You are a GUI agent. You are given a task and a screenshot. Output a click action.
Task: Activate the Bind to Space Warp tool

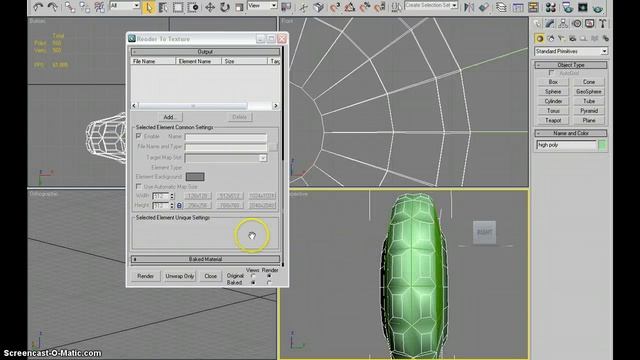100,7
